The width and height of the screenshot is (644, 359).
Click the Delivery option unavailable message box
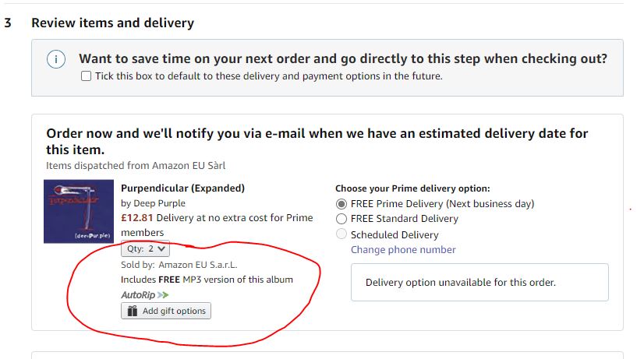[x=479, y=282]
